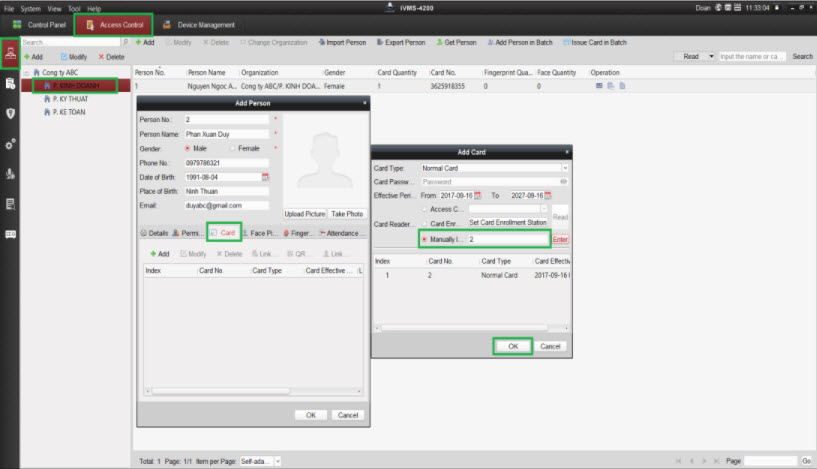Select the Female gender radio button
Screen dimensions: 817x469
tap(229, 148)
